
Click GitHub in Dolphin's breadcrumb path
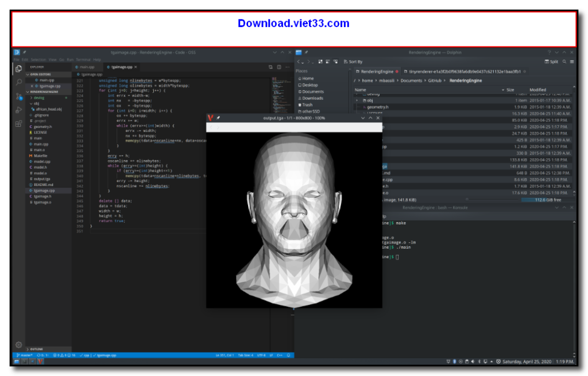coord(436,80)
